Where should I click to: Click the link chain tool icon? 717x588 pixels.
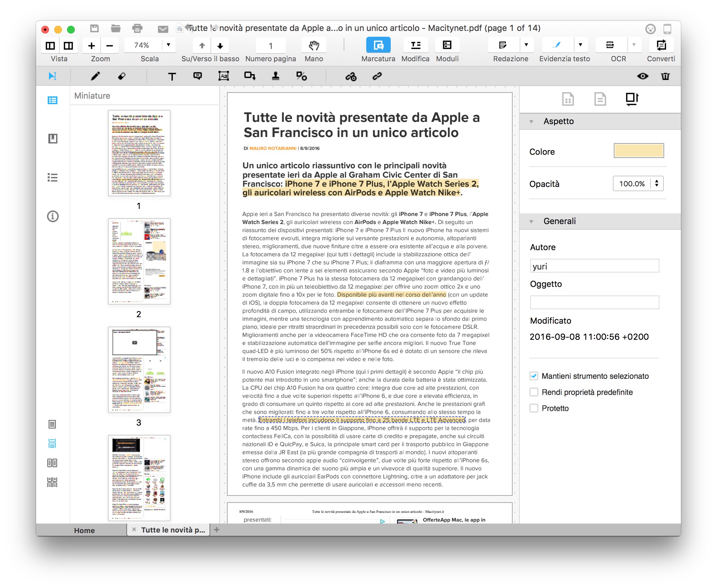point(377,76)
